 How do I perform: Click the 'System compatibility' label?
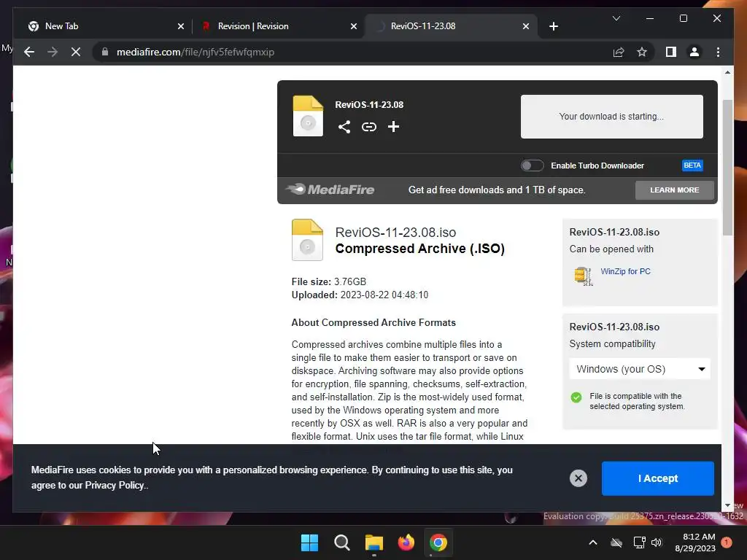point(612,344)
